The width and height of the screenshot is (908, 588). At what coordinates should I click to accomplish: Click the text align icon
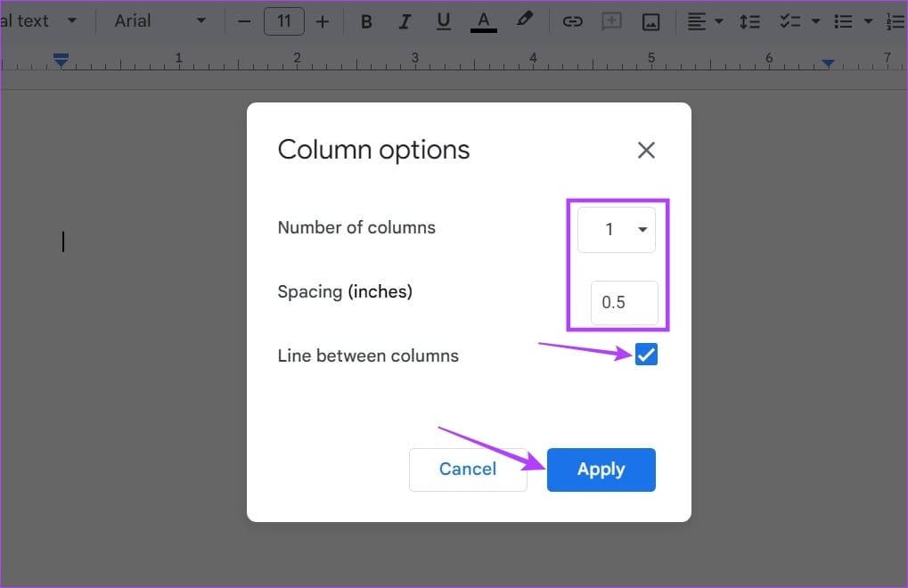click(x=696, y=21)
